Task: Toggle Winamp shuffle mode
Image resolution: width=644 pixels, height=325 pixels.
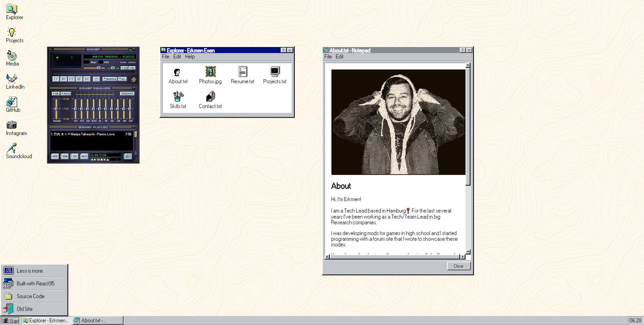Action: click(110, 79)
